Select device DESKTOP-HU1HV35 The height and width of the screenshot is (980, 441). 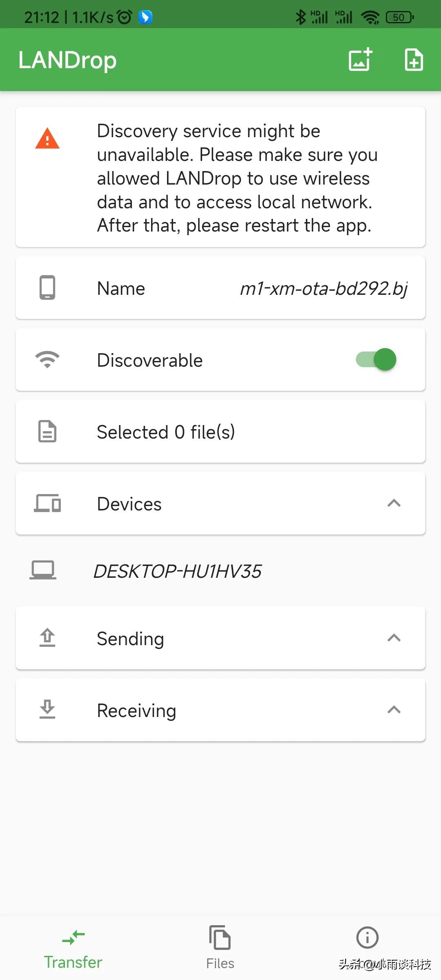click(177, 571)
